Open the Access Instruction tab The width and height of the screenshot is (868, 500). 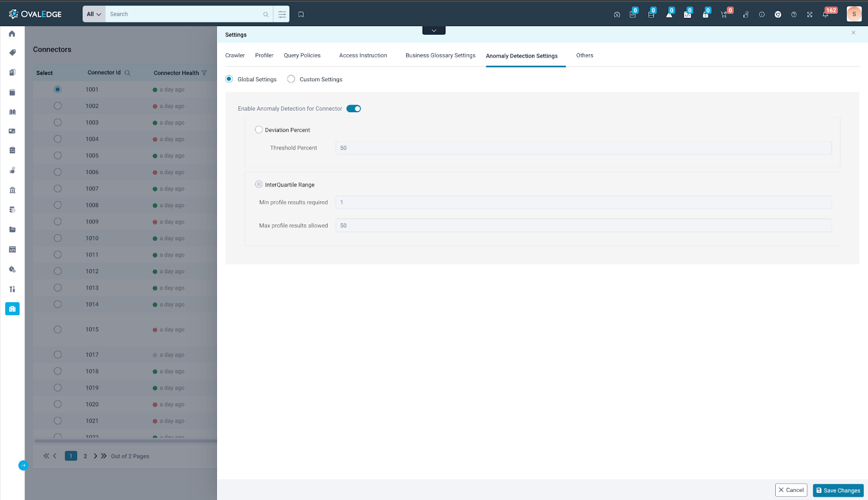(x=363, y=55)
